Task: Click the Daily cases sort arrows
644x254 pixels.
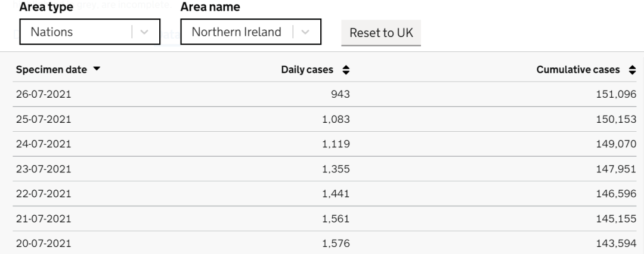Action: click(345, 70)
